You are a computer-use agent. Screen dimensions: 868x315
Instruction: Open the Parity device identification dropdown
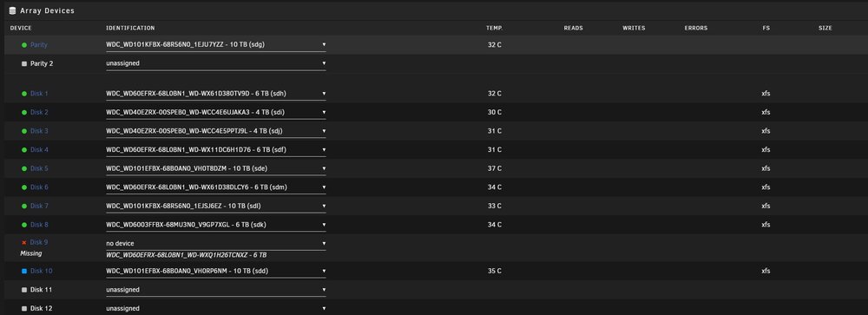pyautogui.click(x=216, y=45)
